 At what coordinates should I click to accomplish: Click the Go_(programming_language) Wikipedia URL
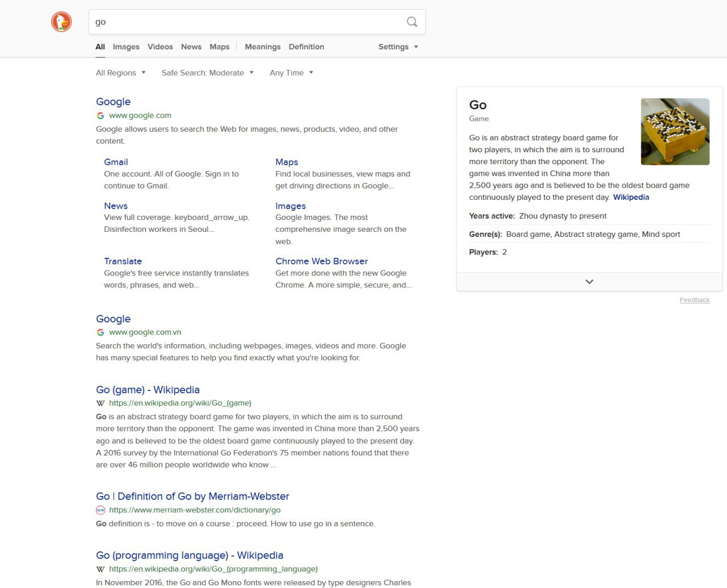point(213,569)
